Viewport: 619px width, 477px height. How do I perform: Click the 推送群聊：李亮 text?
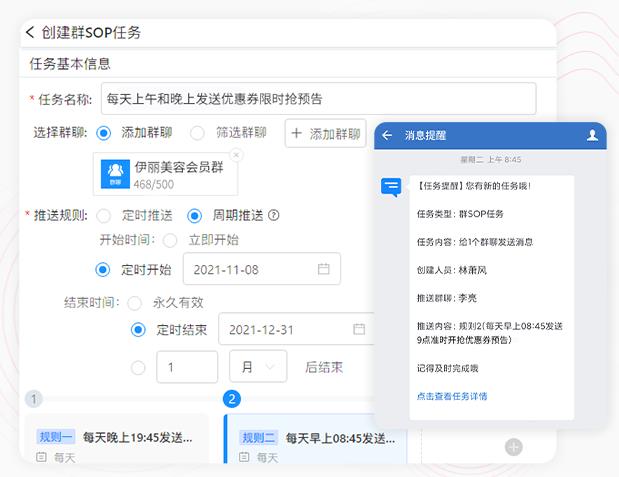tap(447, 298)
